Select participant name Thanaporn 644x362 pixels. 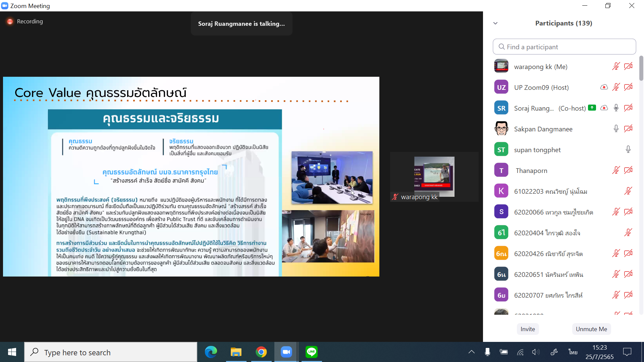click(531, 171)
